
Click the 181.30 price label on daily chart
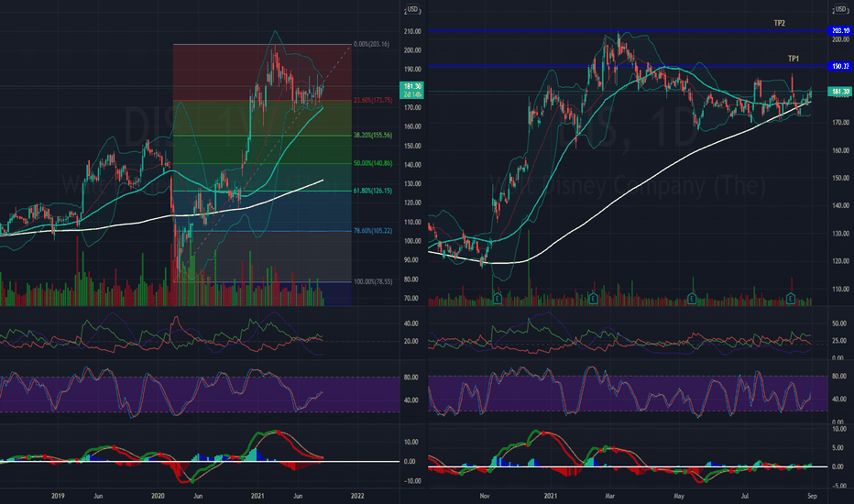pos(840,91)
